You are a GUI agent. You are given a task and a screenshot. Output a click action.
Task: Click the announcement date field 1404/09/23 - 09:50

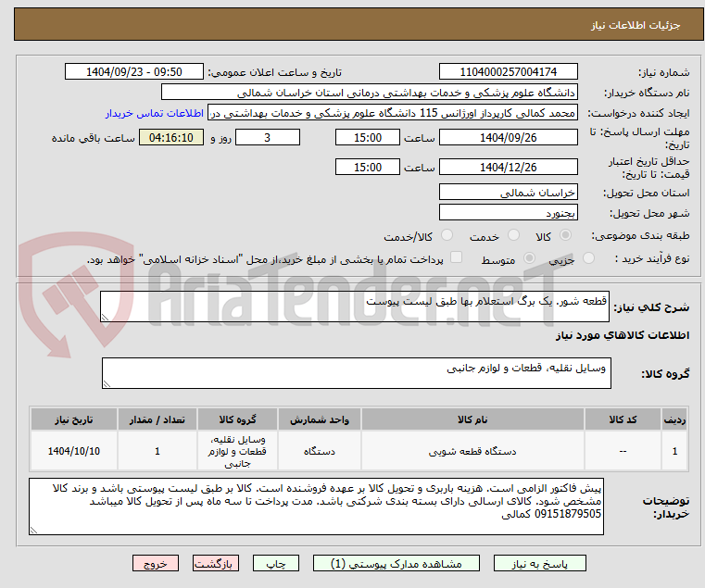[x=134, y=71]
